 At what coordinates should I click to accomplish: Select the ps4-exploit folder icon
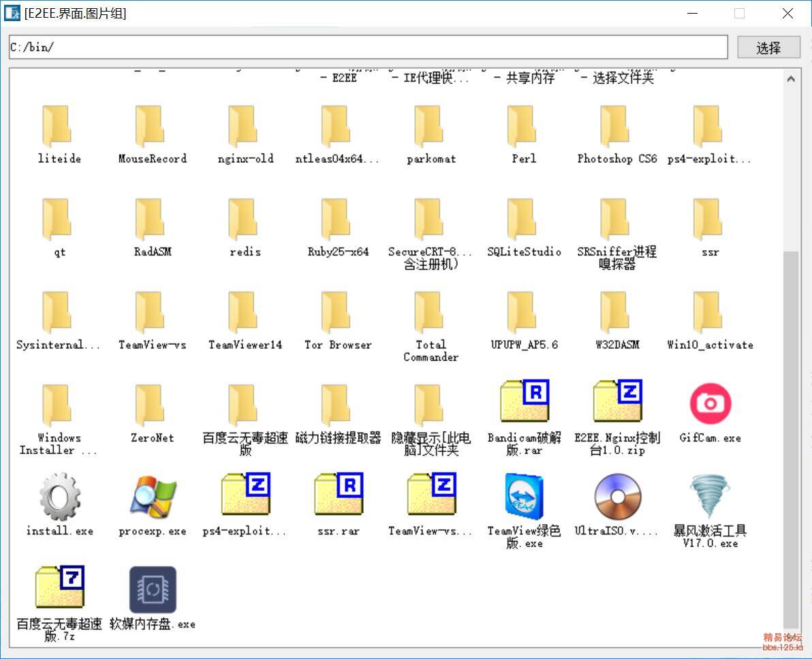(708, 126)
